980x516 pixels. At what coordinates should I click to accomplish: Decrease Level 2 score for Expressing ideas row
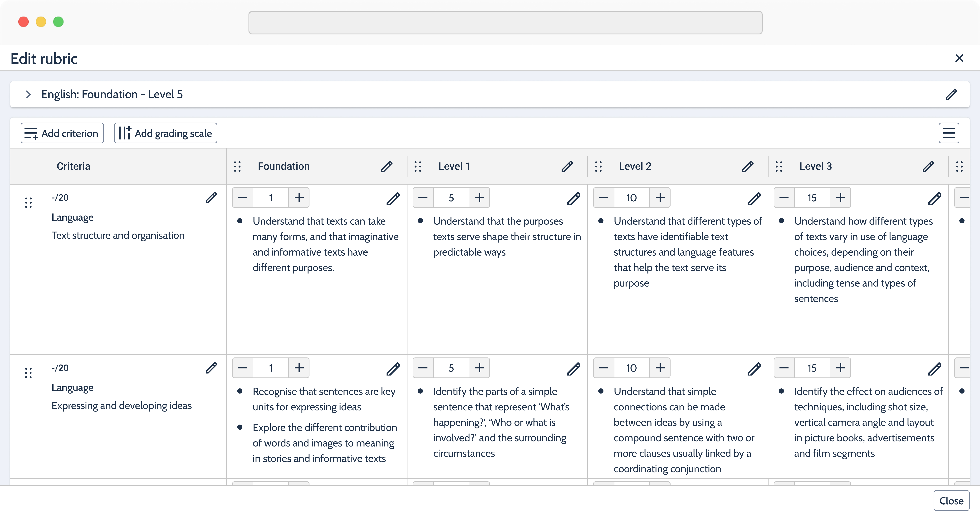point(604,368)
